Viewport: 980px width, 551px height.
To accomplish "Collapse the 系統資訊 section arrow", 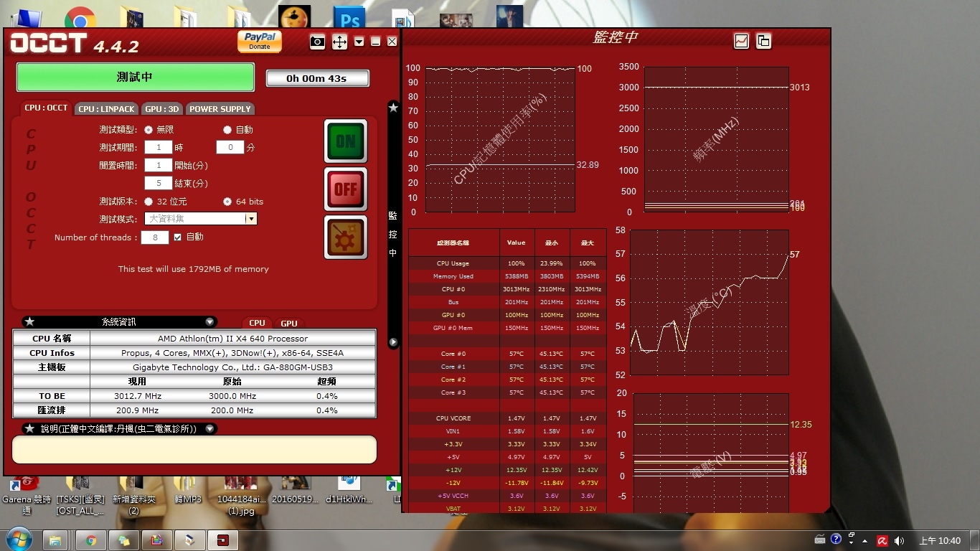I will tap(209, 322).
